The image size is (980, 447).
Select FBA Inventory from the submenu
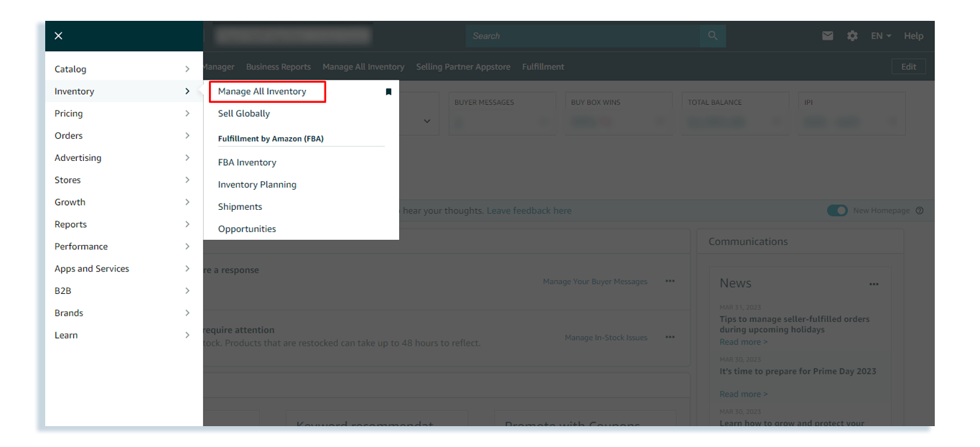click(247, 162)
